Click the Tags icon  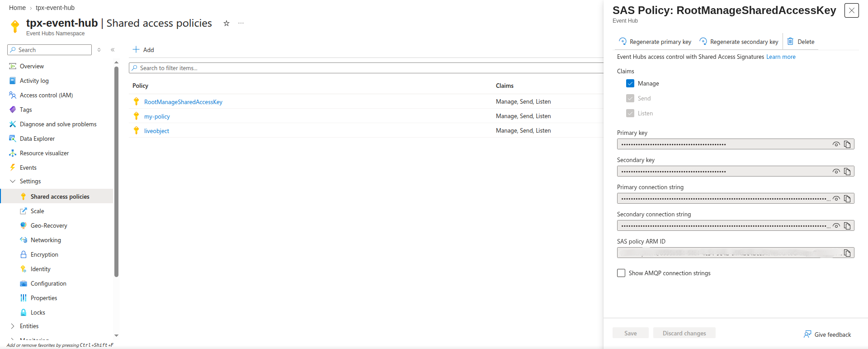(13, 110)
